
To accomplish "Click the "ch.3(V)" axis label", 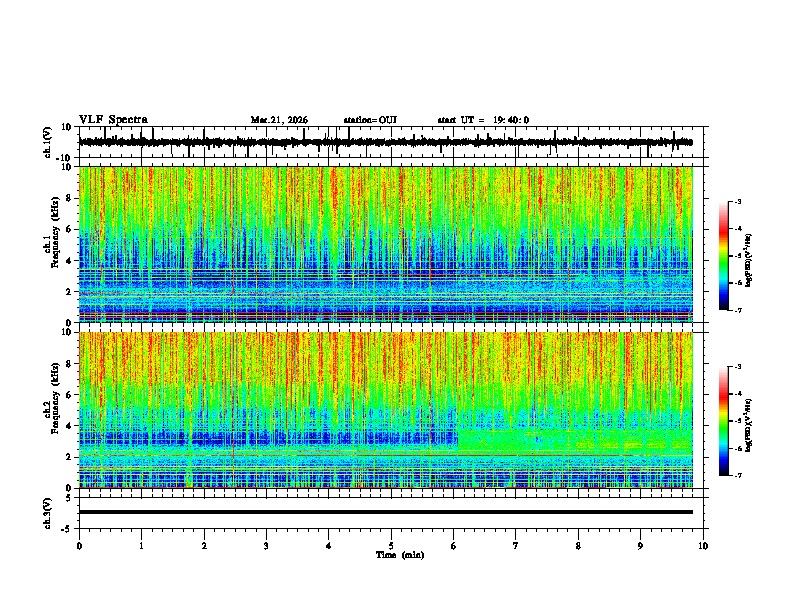I will (x=48, y=513).
